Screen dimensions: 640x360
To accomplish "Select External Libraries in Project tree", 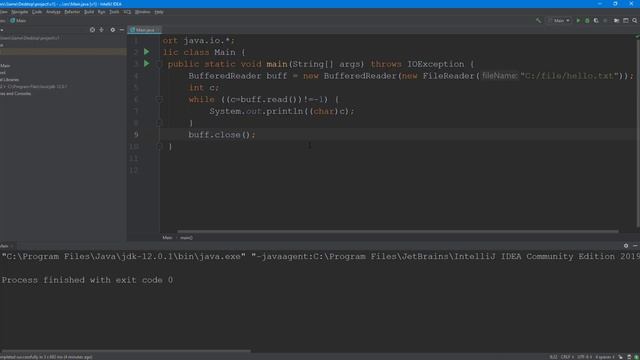I will [10, 80].
